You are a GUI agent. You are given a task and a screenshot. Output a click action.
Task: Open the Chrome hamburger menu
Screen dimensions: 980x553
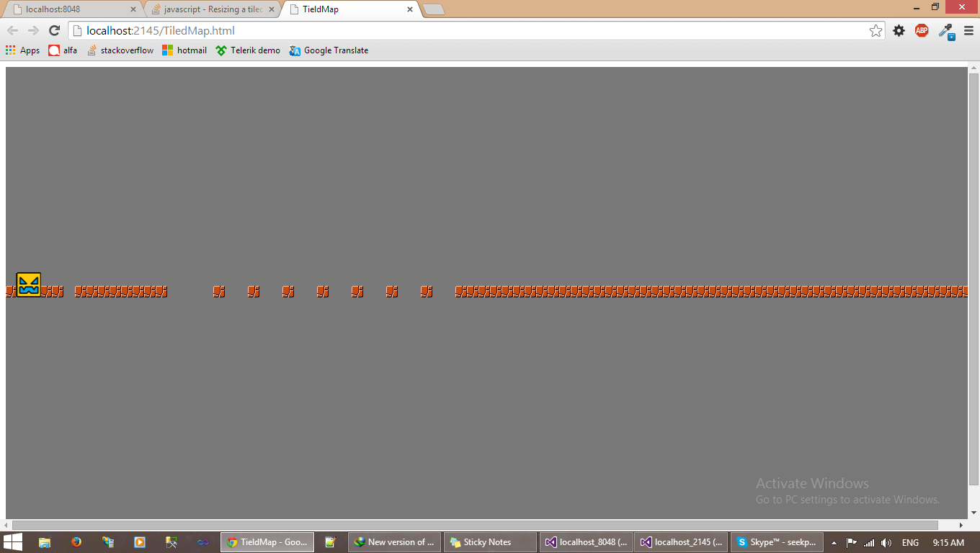click(968, 30)
